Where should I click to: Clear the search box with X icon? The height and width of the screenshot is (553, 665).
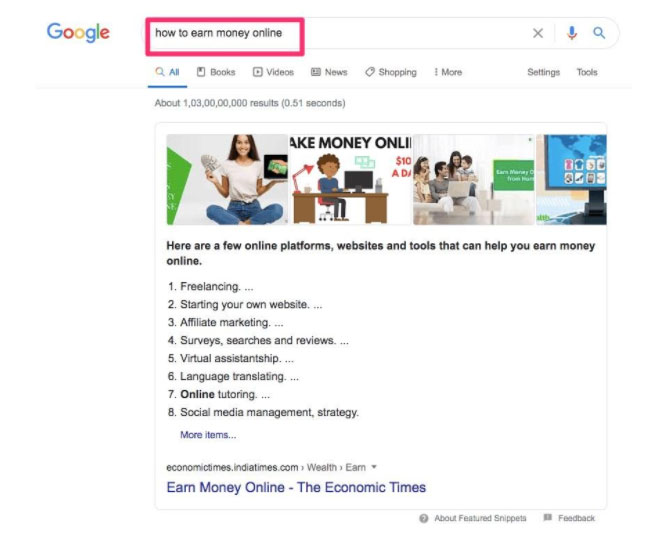pos(538,33)
